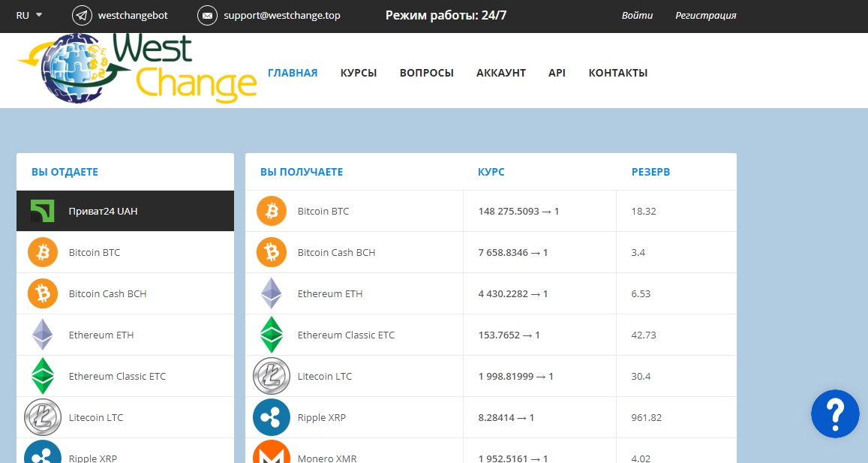Viewport: 868px width, 463px height.
Task: Click Ethereum Classic ETC icon in give list
Action: [x=43, y=376]
